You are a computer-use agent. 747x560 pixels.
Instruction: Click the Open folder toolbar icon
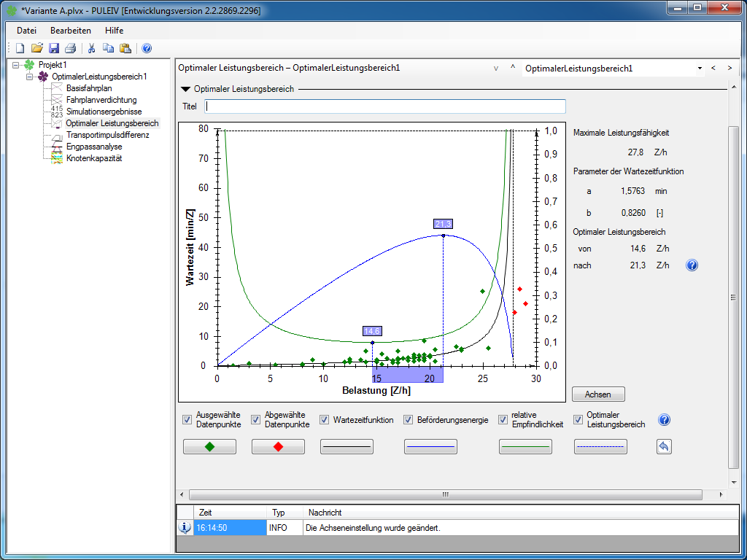(x=37, y=48)
